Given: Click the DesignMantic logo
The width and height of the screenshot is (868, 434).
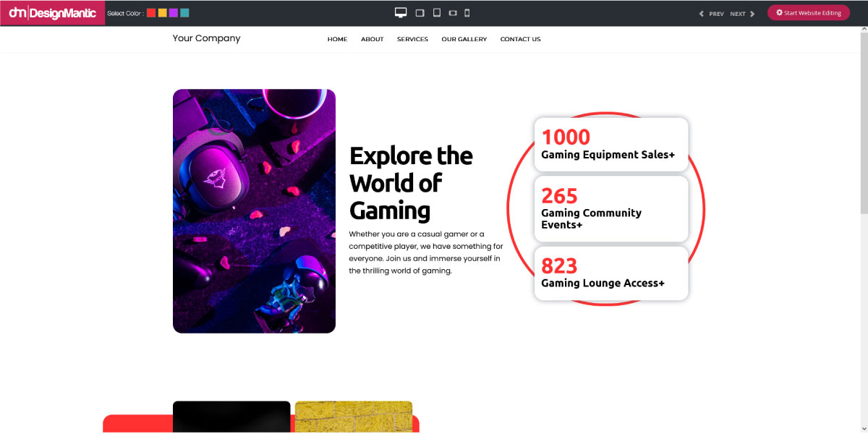Looking at the screenshot, I should click(52, 13).
